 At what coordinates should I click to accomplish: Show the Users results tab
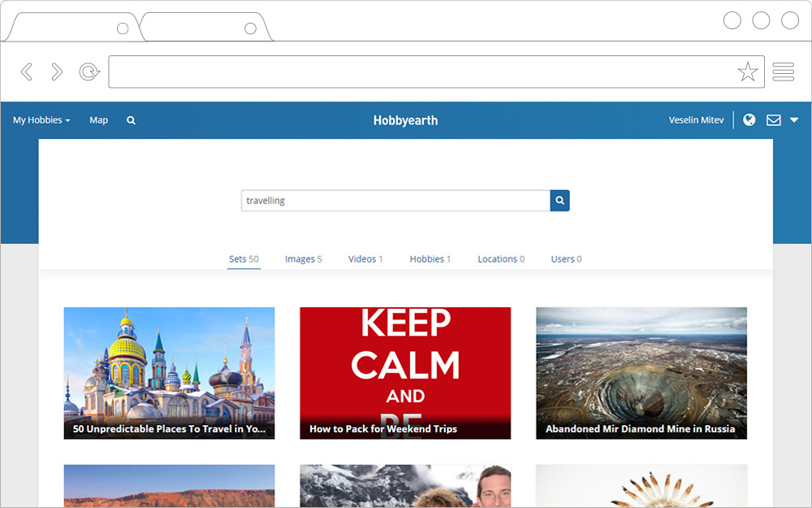[x=566, y=259]
